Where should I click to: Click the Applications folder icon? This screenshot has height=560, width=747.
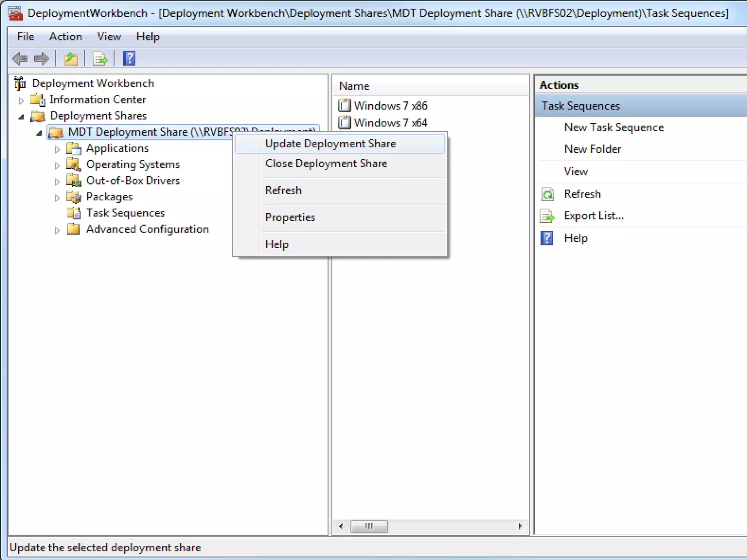[74, 148]
